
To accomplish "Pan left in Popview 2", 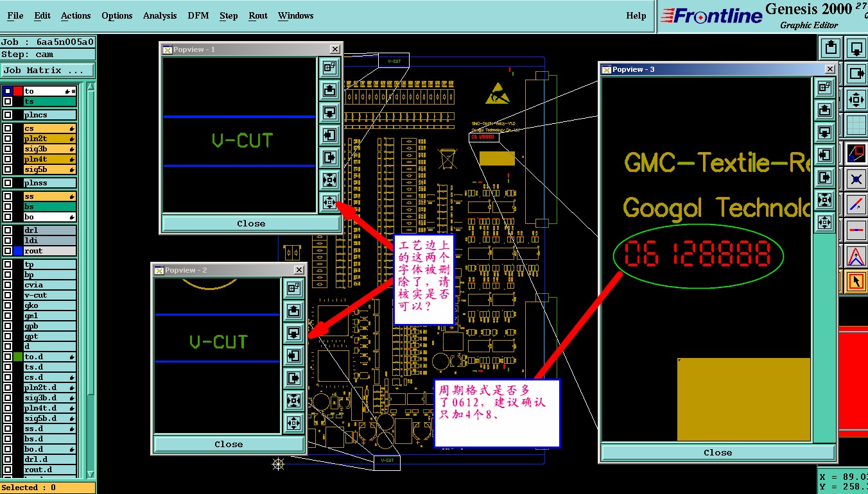I will pyautogui.click(x=293, y=355).
